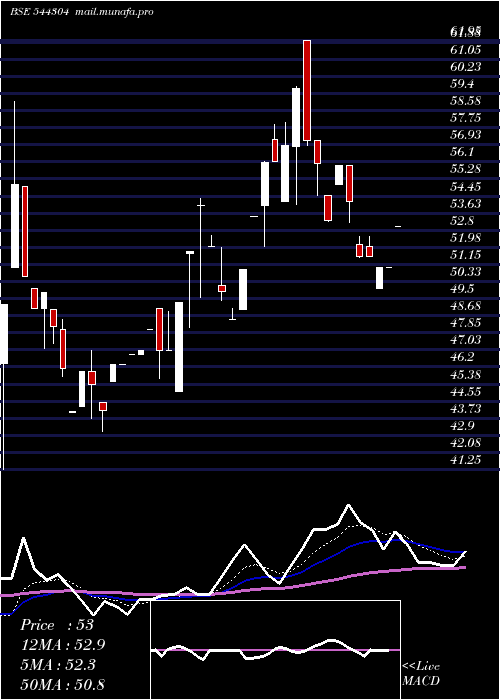
Task: Click the 61.05 price axis label
Action: 465,49
